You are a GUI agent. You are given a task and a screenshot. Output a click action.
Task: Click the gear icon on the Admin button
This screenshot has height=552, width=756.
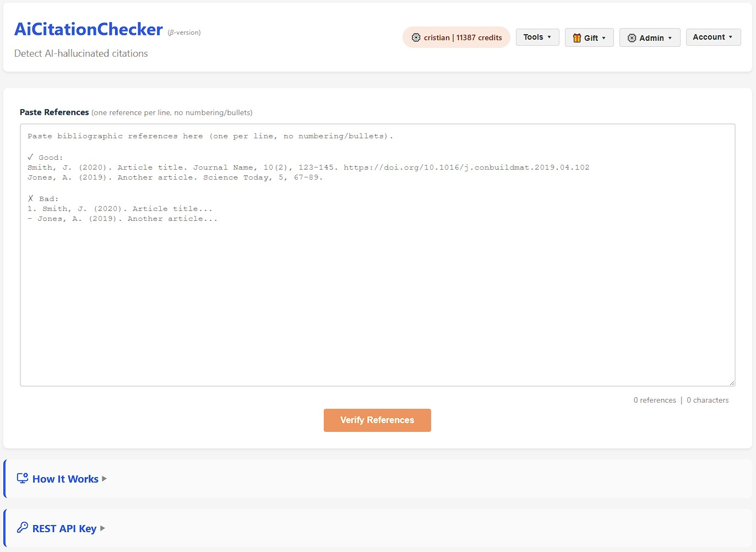(632, 37)
